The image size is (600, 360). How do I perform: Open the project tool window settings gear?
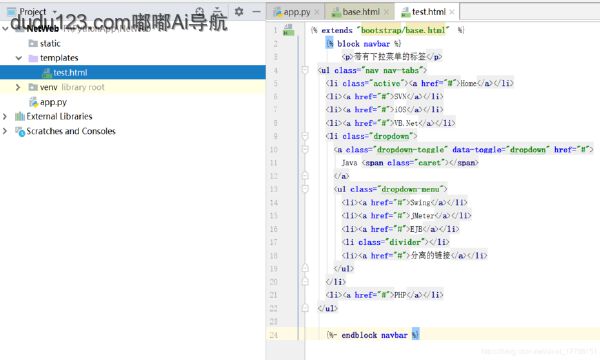point(239,11)
